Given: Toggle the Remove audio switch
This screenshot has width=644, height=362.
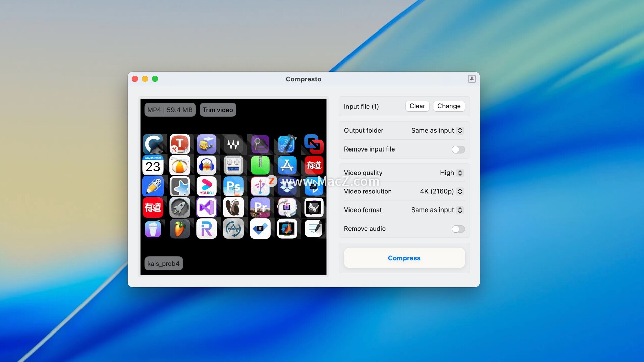Looking at the screenshot, I should [458, 229].
